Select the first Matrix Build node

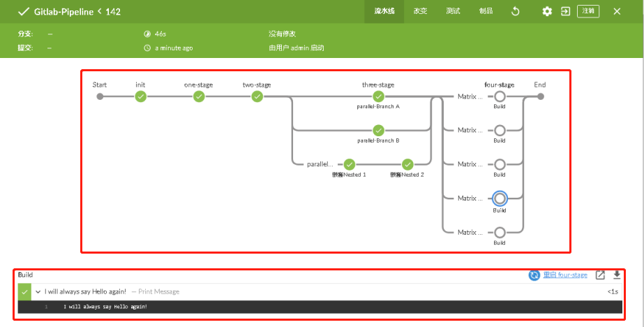500,96
